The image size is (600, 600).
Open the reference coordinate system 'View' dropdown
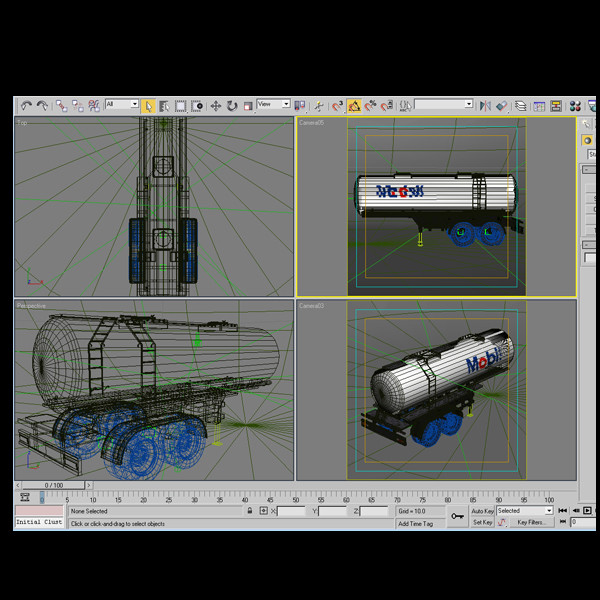[273, 104]
